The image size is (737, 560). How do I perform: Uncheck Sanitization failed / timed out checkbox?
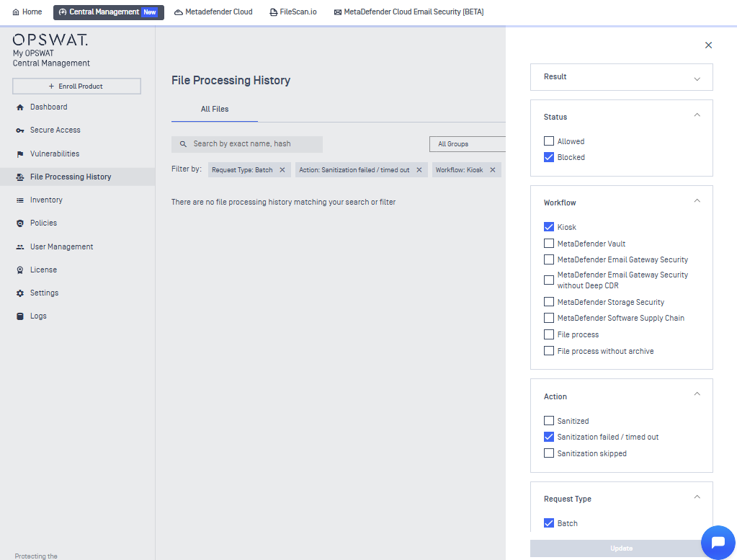click(x=548, y=437)
